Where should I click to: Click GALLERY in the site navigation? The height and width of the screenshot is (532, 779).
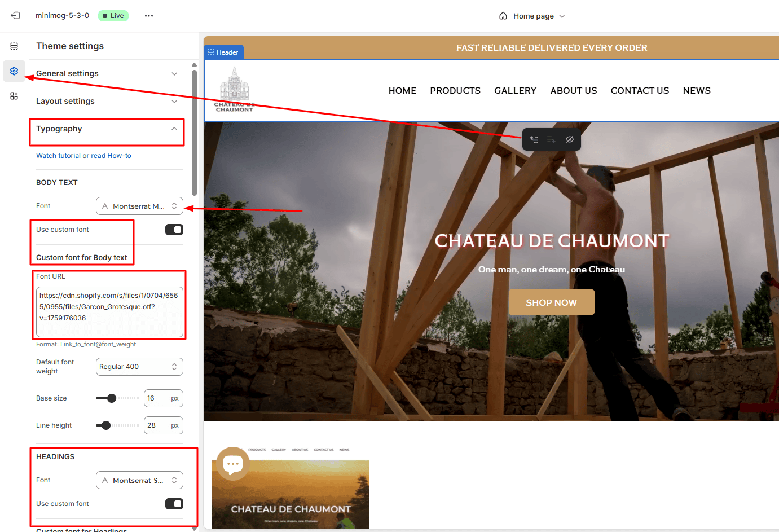515,90
